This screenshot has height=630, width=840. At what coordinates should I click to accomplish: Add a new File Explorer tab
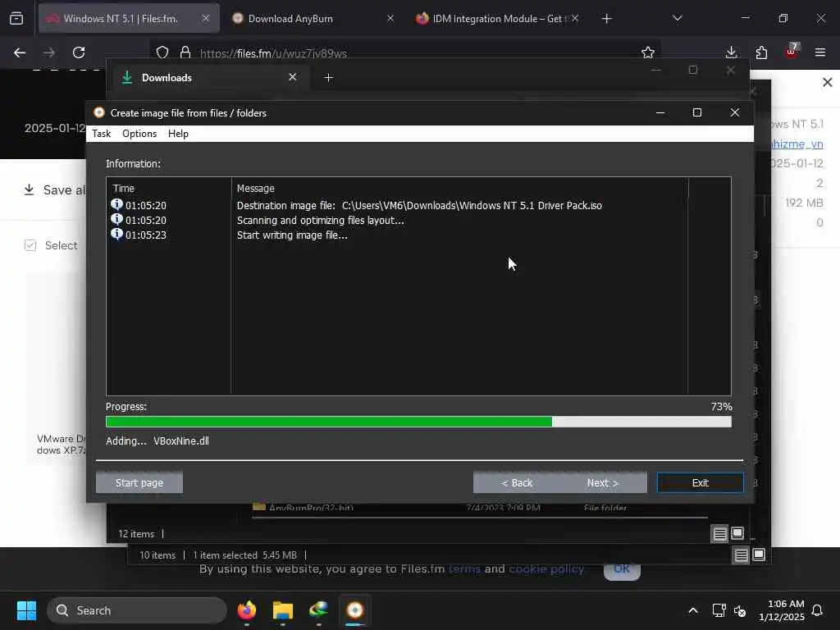click(328, 78)
